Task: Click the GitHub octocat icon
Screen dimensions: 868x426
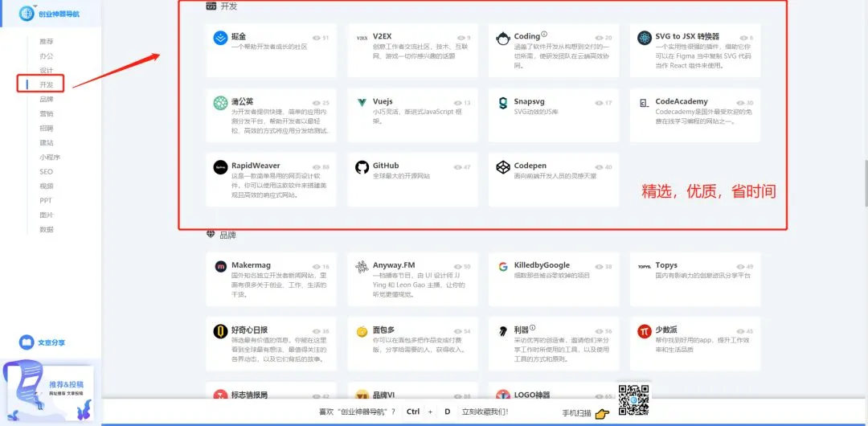Action: point(362,167)
